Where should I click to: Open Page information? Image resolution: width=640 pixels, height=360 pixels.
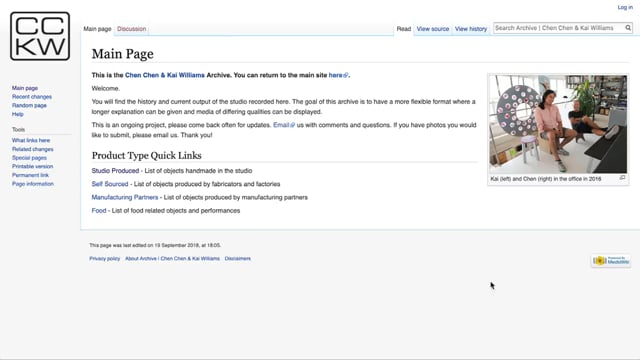pos(33,184)
